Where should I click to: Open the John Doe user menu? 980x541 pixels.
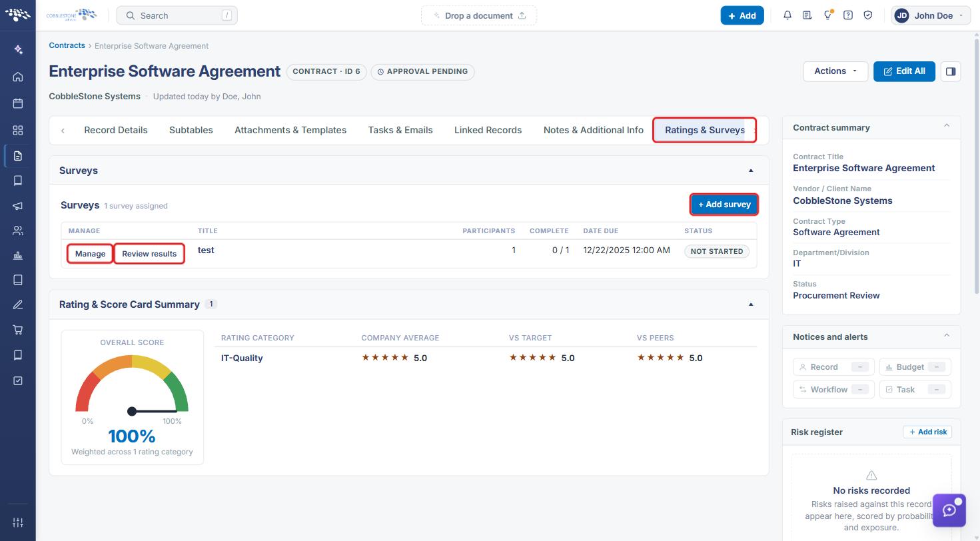[x=929, y=15]
